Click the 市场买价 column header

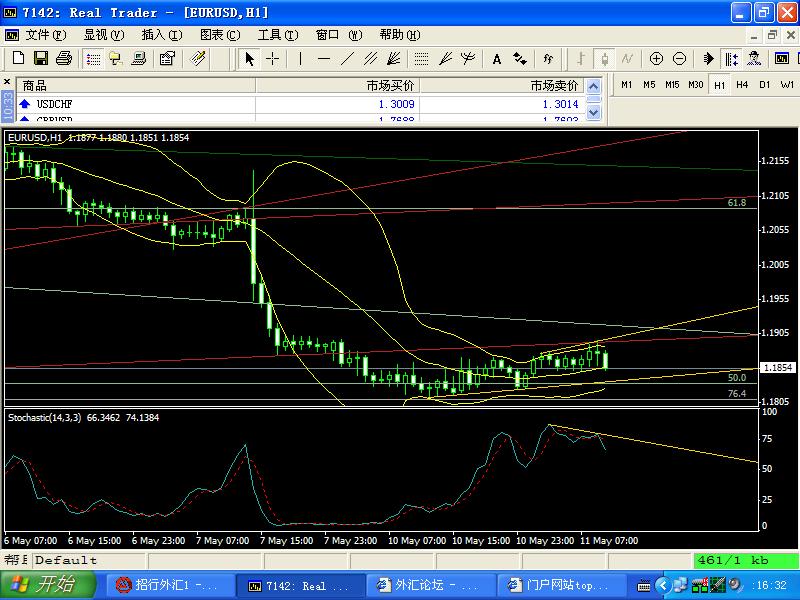point(337,86)
